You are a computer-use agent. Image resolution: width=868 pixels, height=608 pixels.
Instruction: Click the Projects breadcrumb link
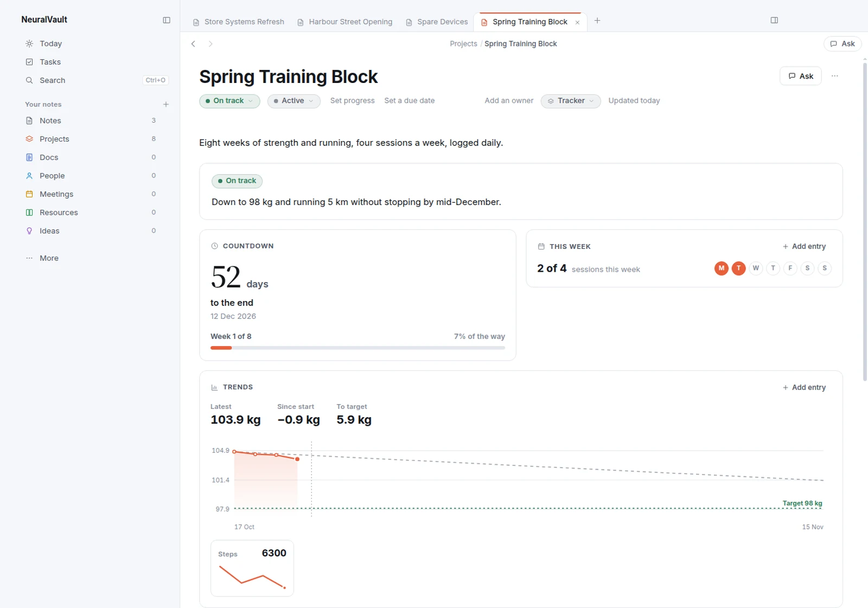point(463,44)
